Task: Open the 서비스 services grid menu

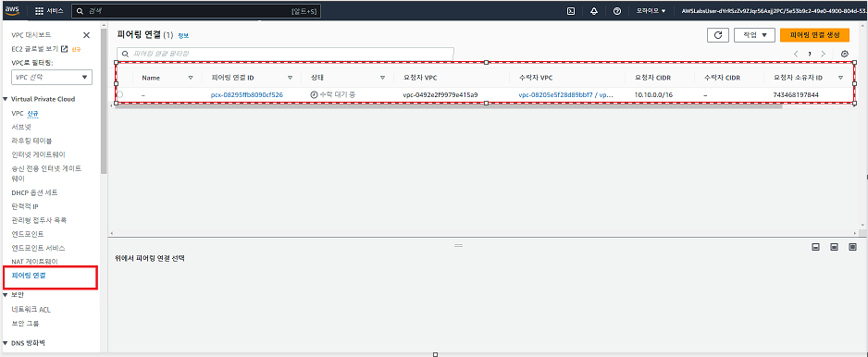Action: pyautogui.click(x=49, y=11)
